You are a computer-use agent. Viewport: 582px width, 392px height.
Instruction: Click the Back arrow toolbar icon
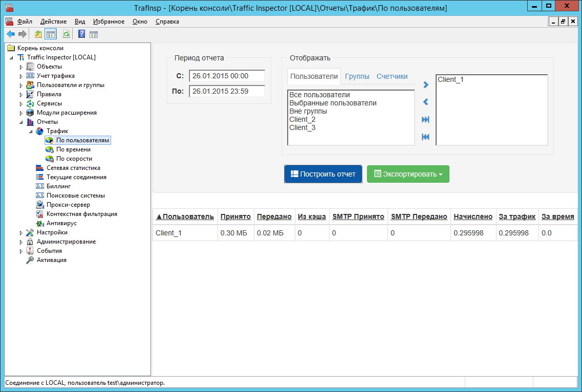point(11,34)
